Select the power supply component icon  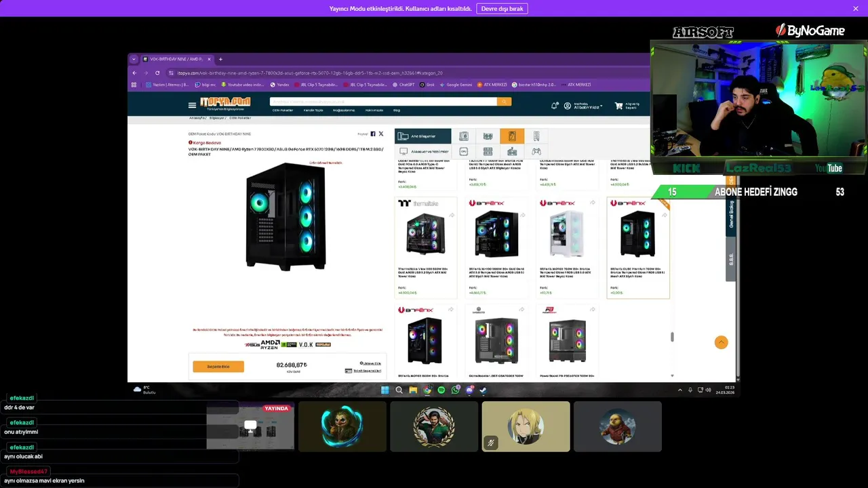[x=512, y=152]
